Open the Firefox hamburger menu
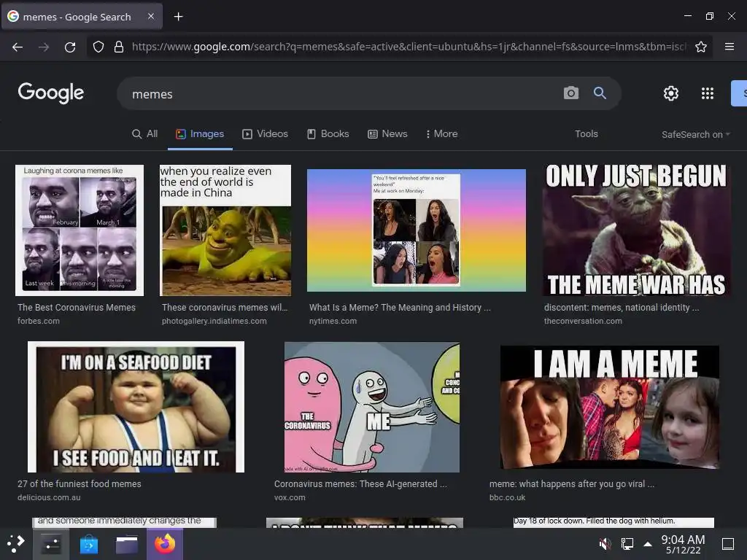Image resolution: width=747 pixels, height=560 pixels. point(729,47)
